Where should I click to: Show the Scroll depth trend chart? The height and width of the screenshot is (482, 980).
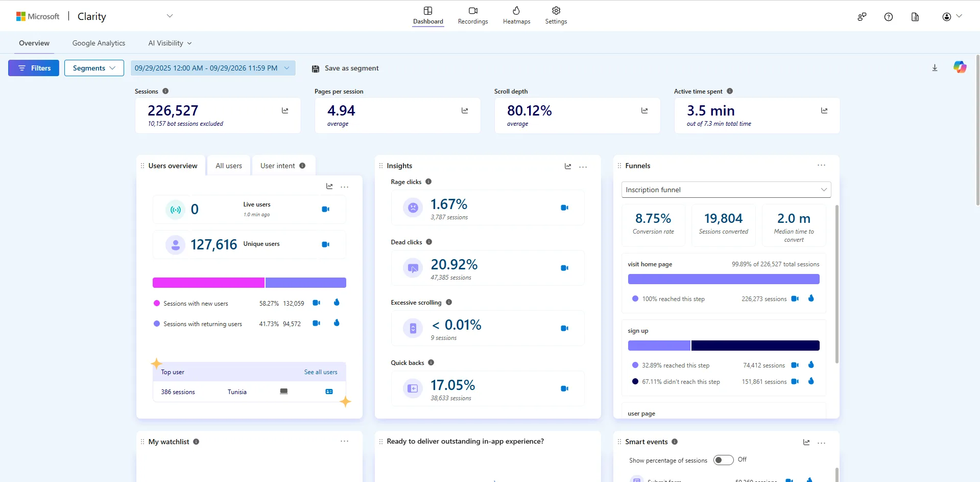[x=644, y=110]
